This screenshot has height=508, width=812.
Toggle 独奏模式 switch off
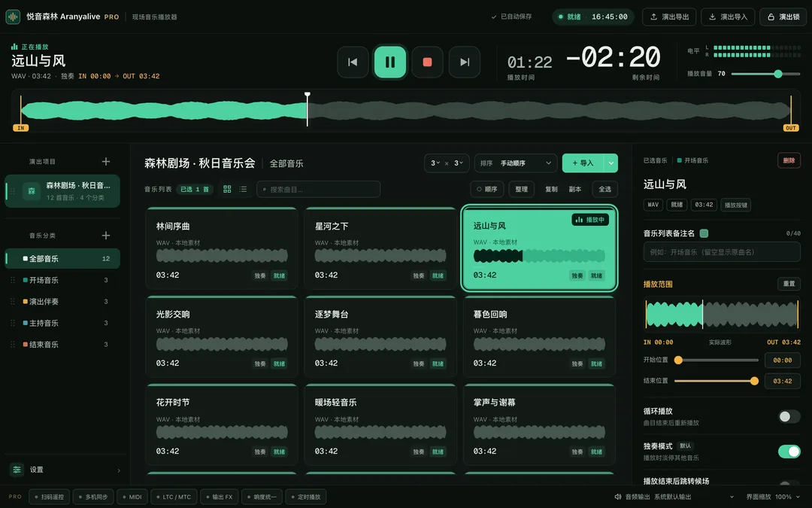pyautogui.click(x=789, y=452)
